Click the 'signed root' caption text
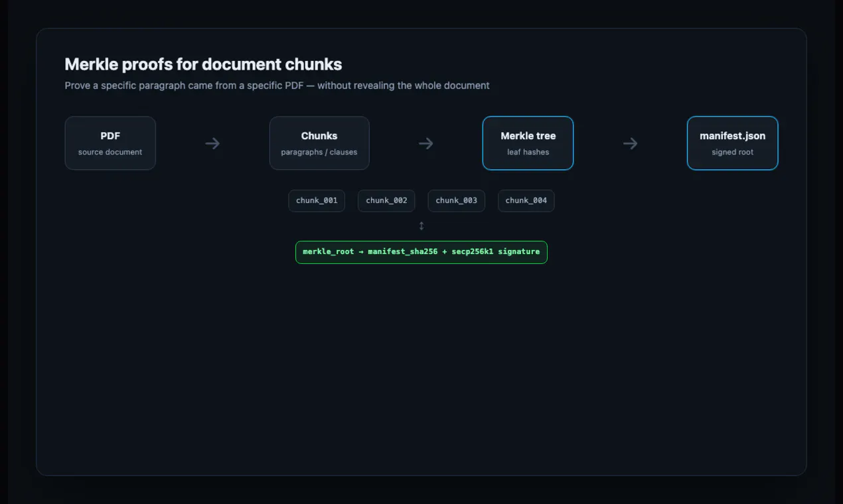 732,153
